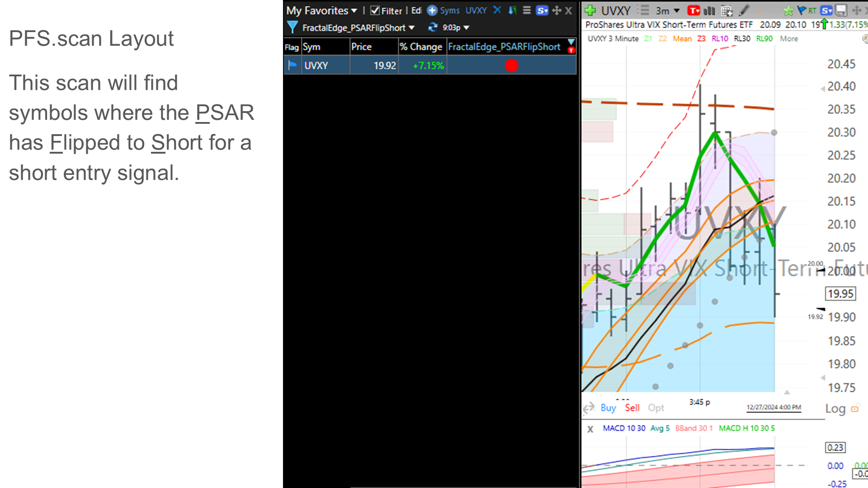Image resolution: width=868 pixels, height=488 pixels.
Task: Uncheck the Filter checkbox in the scan toolbar
Action: point(374,11)
